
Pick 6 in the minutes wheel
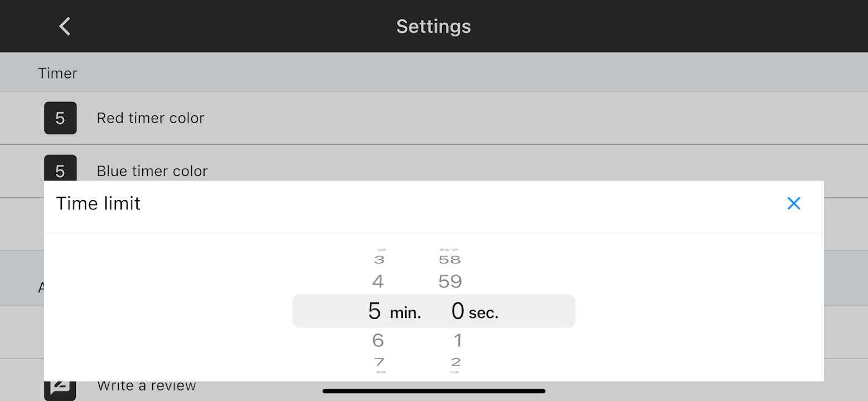[x=378, y=340]
